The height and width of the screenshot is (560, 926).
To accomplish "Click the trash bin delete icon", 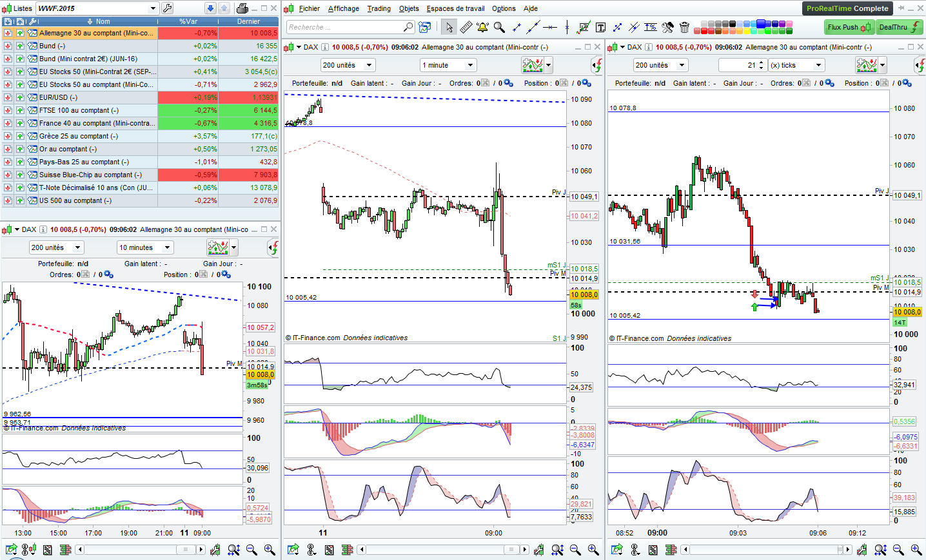I will (684, 27).
